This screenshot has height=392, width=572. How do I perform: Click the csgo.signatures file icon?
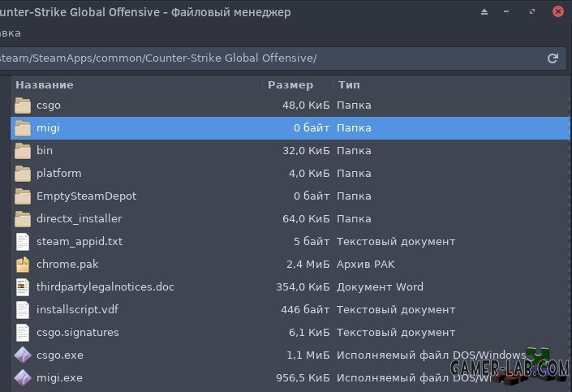click(x=23, y=333)
